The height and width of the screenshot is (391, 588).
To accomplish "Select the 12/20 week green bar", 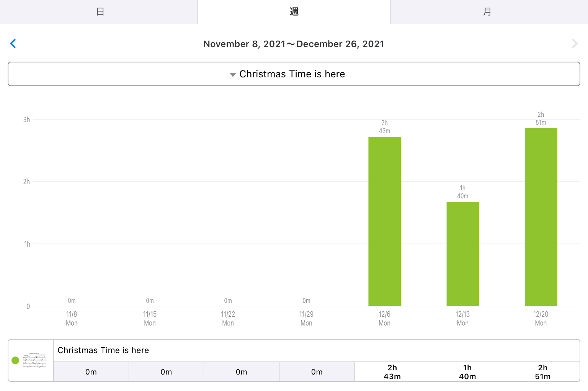I will 541,217.
